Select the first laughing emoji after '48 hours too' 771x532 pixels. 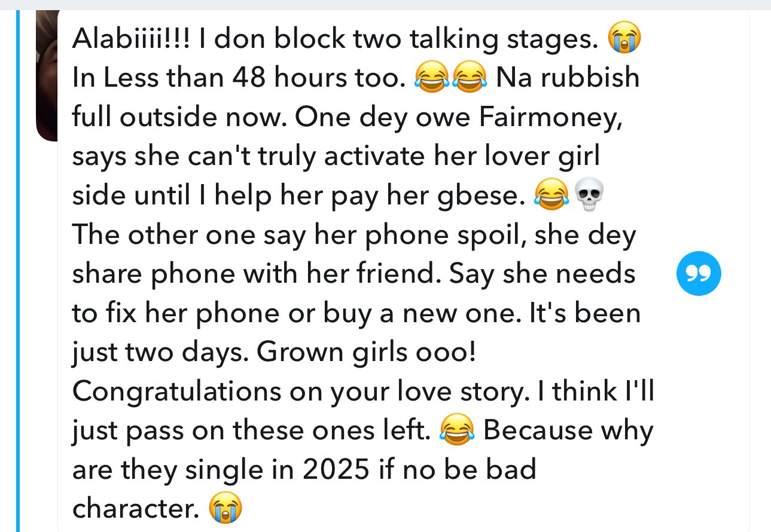tap(429, 78)
